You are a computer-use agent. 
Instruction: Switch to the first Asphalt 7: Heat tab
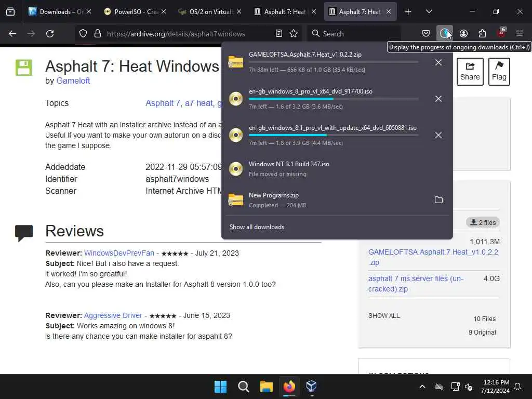click(285, 12)
